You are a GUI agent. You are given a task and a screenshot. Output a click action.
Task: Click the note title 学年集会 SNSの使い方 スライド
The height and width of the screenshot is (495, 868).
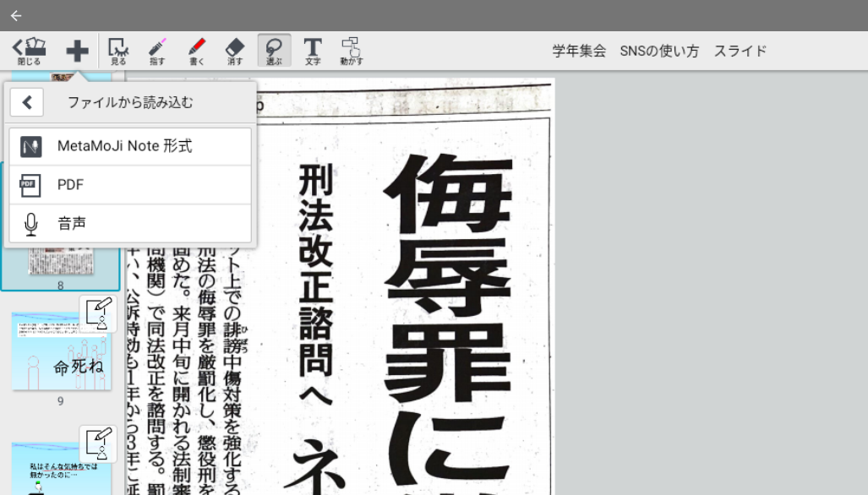click(x=659, y=51)
